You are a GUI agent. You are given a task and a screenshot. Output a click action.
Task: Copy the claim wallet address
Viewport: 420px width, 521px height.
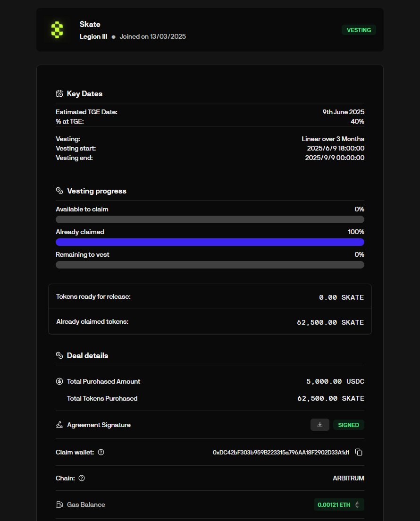pos(359,452)
